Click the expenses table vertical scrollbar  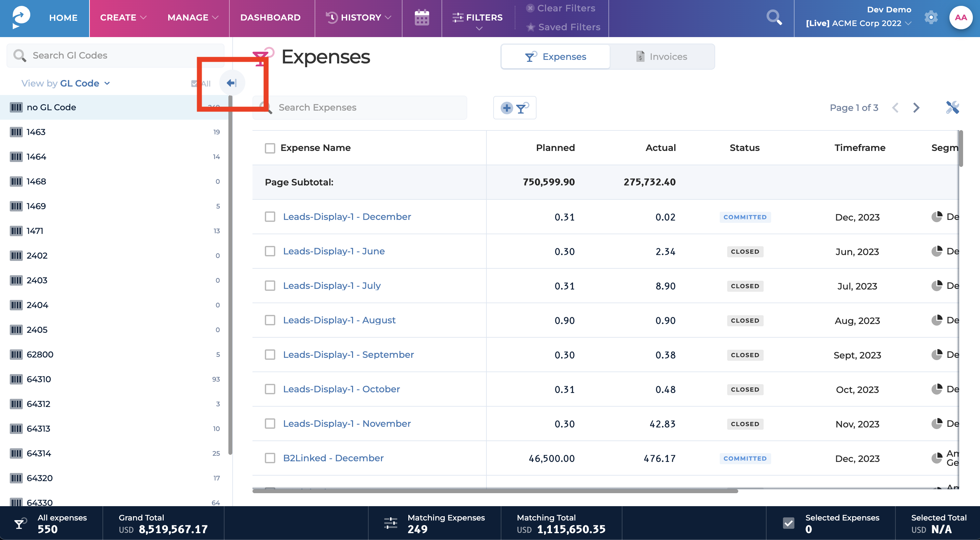(x=961, y=148)
